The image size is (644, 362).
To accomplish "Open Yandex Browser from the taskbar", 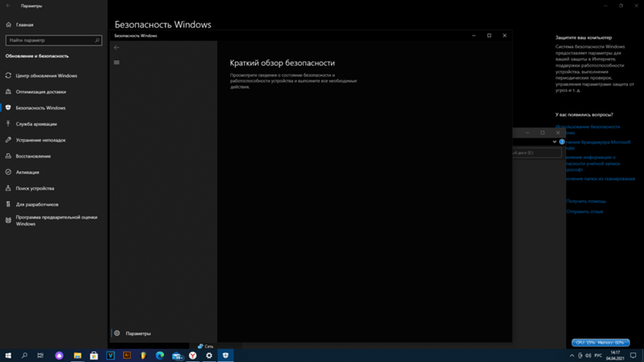I will coord(192,356).
